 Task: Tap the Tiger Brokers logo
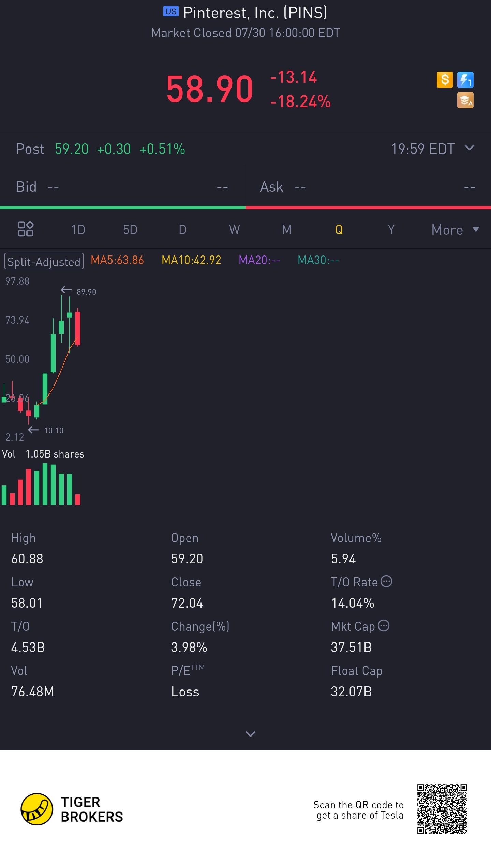(x=72, y=809)
